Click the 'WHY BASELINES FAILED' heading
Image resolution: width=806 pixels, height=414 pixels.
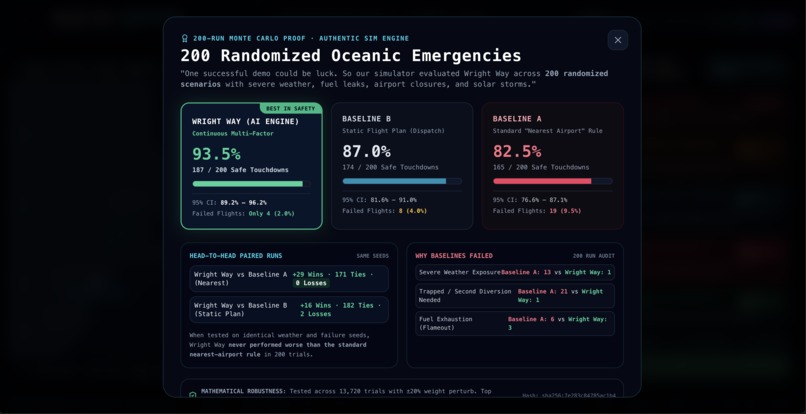[454, 256]
